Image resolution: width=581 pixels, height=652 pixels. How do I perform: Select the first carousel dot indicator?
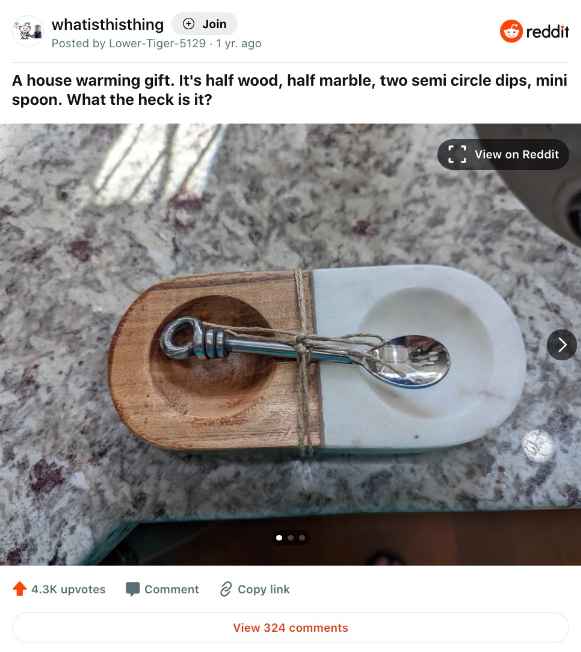(x=279, y=538)
